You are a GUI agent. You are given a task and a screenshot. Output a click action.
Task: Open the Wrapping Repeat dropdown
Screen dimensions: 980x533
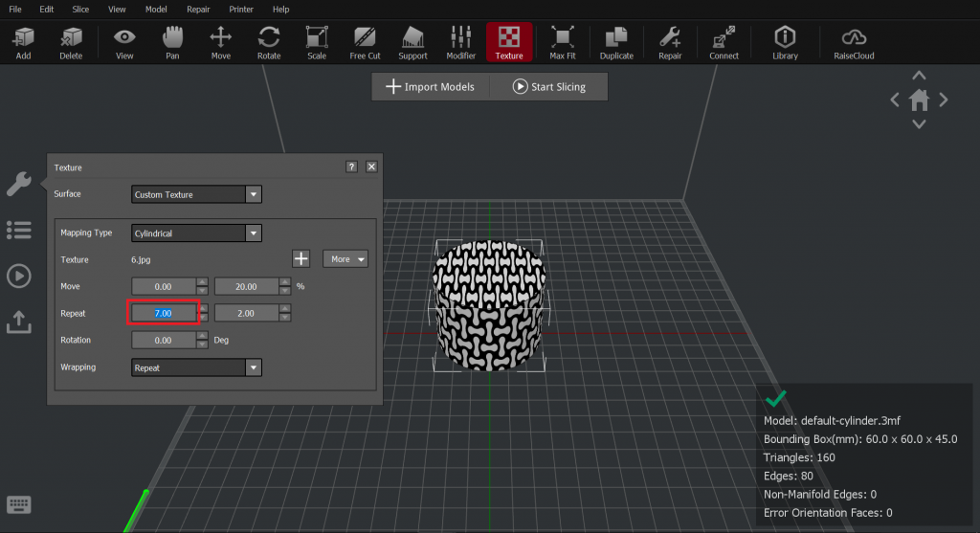tap(196, 367)
